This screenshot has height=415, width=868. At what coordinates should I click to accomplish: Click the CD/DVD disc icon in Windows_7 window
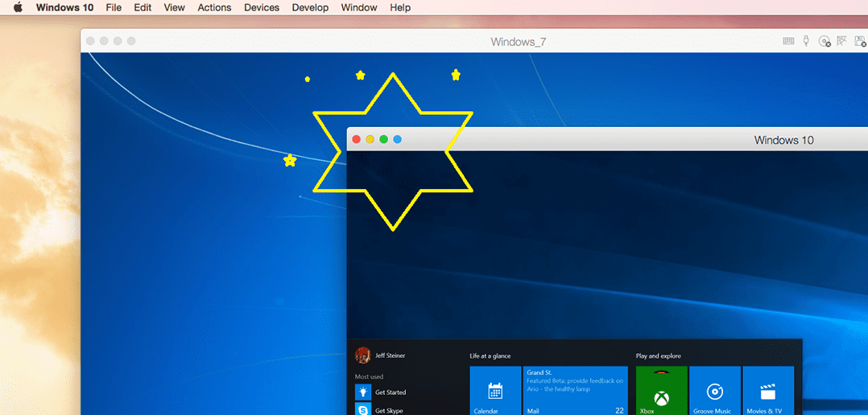point(825,42)
